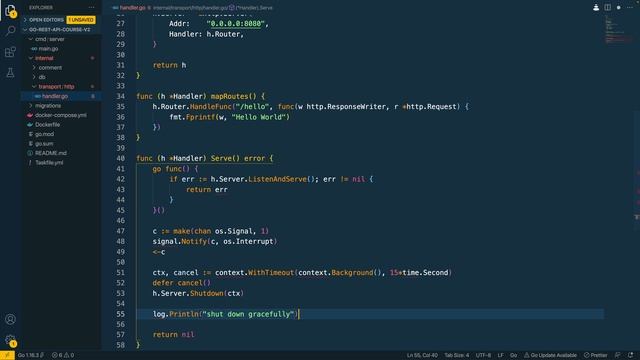Viewport: 640px width, 360px height.
Task: Click the split editor icon
Action: tap(607, 7)
